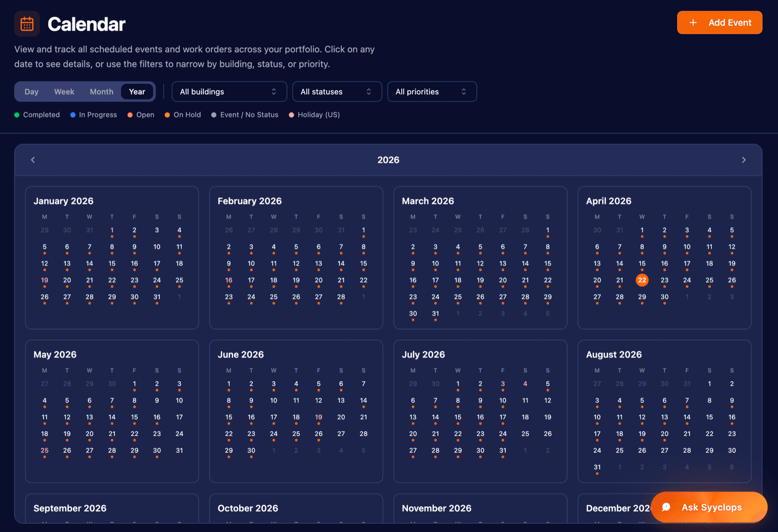The height and width of the screenshot is (532, 778).
Task: Click the orange calendar logo icon
Action: (27, 24)
